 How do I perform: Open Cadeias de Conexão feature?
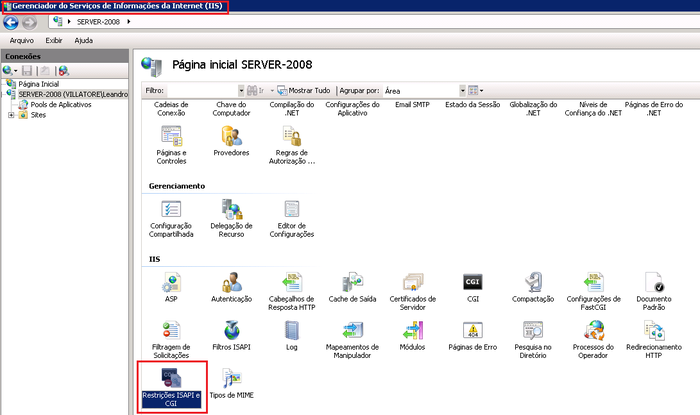click(x=171, y=109)
